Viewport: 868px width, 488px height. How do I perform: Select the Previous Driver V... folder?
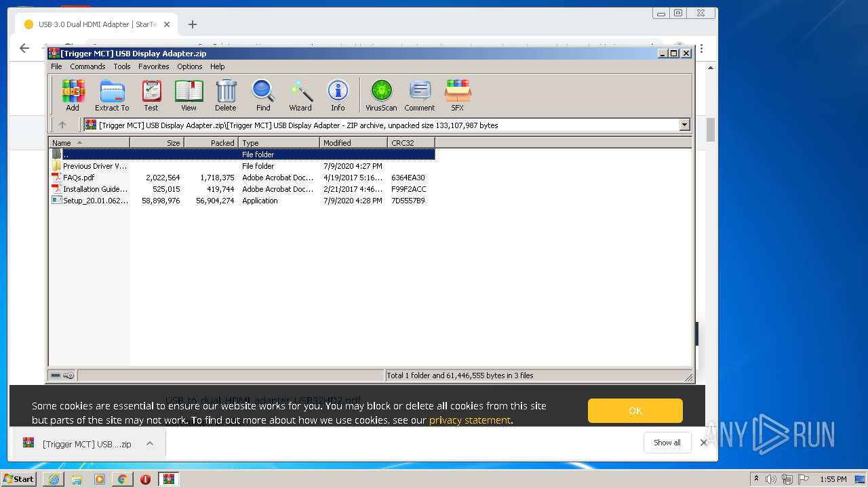(x=242, y=166)
